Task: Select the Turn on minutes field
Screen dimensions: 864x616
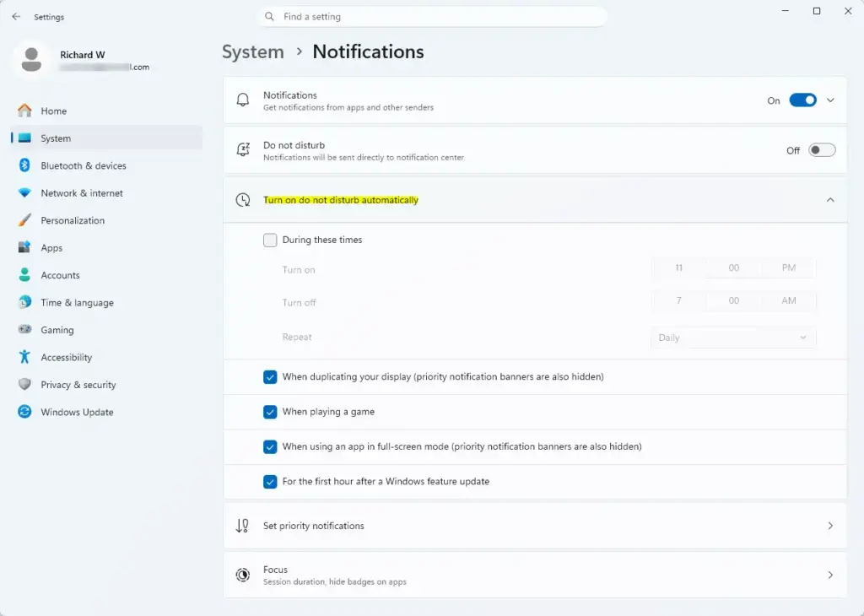Action: pos(733,267)
